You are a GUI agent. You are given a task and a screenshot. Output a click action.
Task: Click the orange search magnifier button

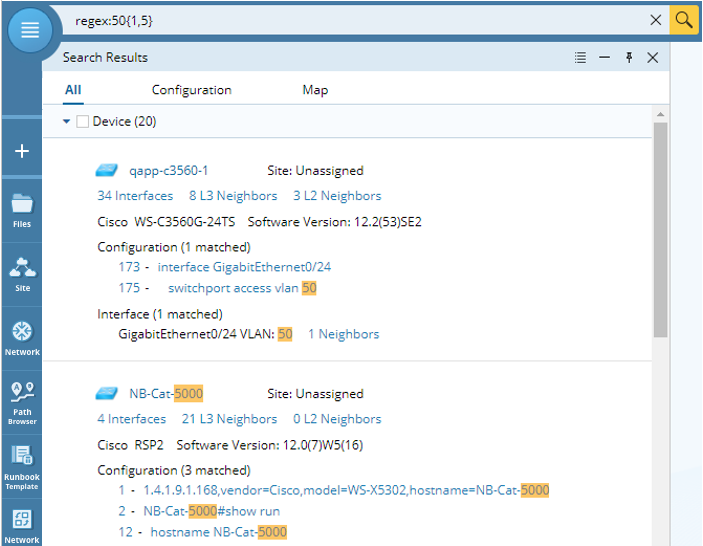(x=684, y=20)
